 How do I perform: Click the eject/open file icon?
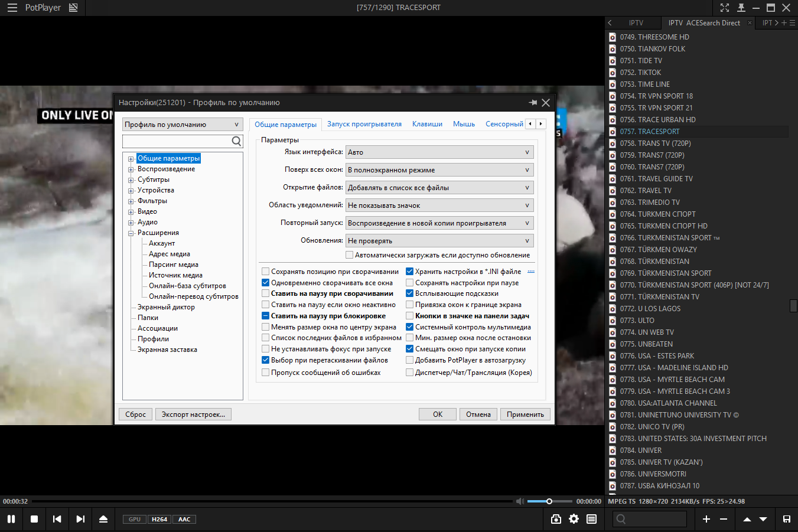click(x=103, y=519)
